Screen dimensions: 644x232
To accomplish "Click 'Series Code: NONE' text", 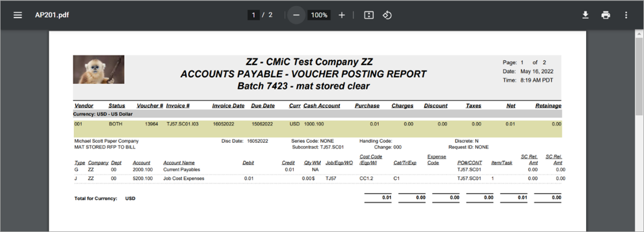I will [x=313, y=141].
